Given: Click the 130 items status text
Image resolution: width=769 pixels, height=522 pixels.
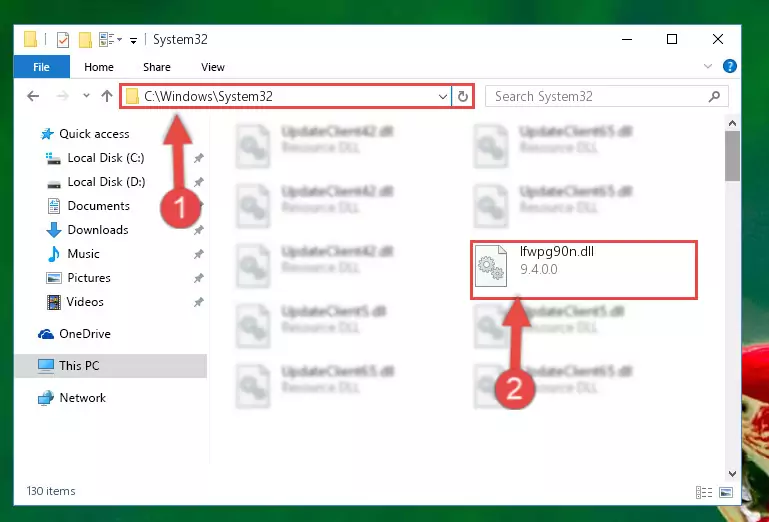Looking at the screenshot, I should [51, 491].
